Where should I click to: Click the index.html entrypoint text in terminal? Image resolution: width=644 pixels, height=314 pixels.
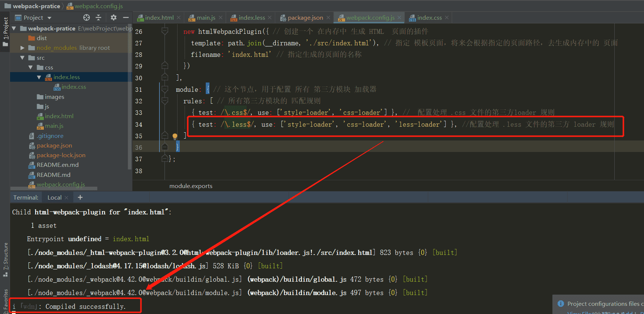tap(131, 239)
